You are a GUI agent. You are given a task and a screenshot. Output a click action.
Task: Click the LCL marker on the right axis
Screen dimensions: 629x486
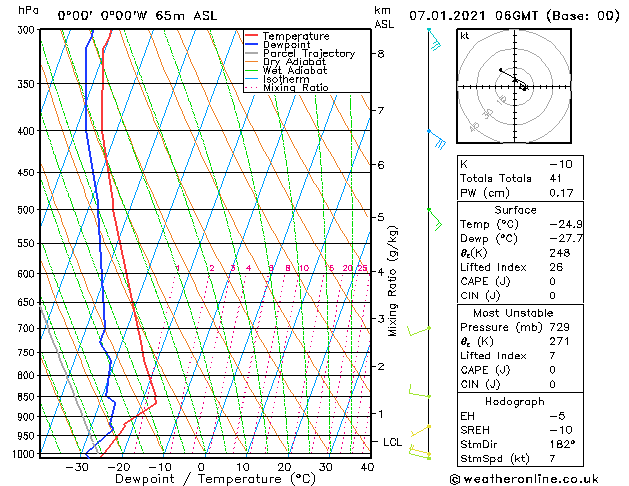[394, 441]
